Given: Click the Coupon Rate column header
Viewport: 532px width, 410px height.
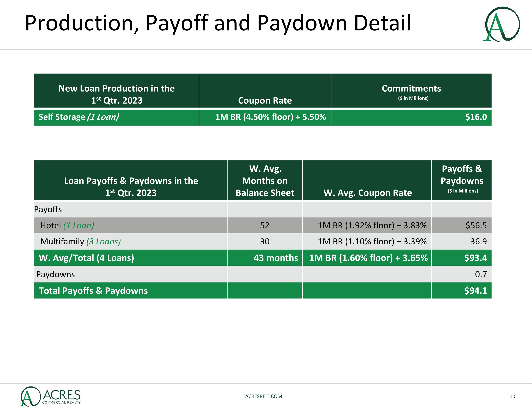Looking at the screenshot, I should pos(265,100).
